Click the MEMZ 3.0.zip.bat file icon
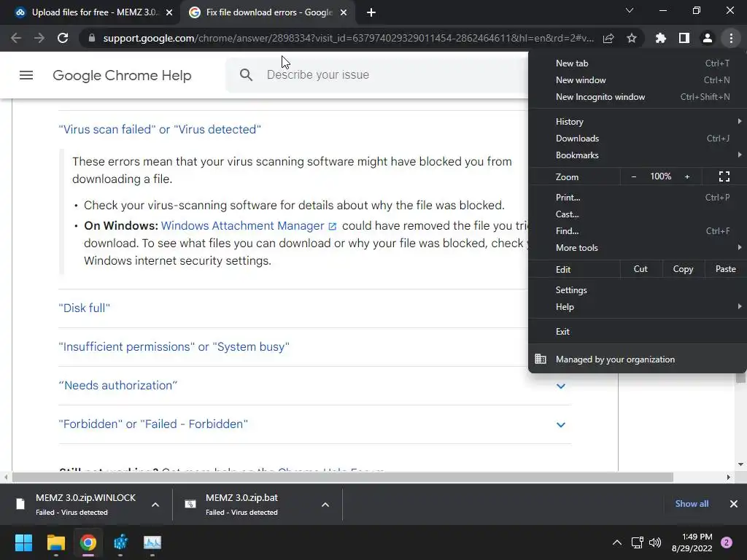Screen dimensions: 747x560 [x=190, y=504]
